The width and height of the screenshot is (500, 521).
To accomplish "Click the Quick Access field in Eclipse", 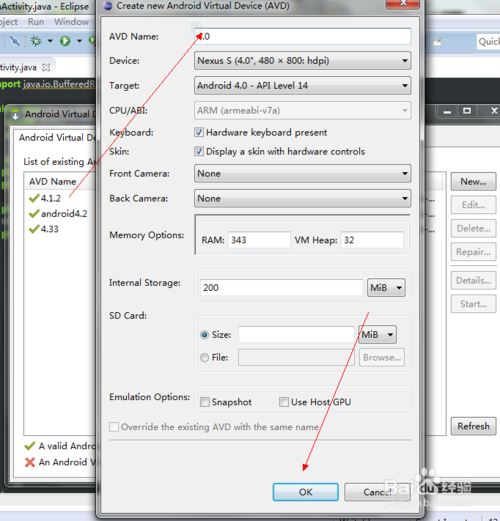I will tap(489, 42).
